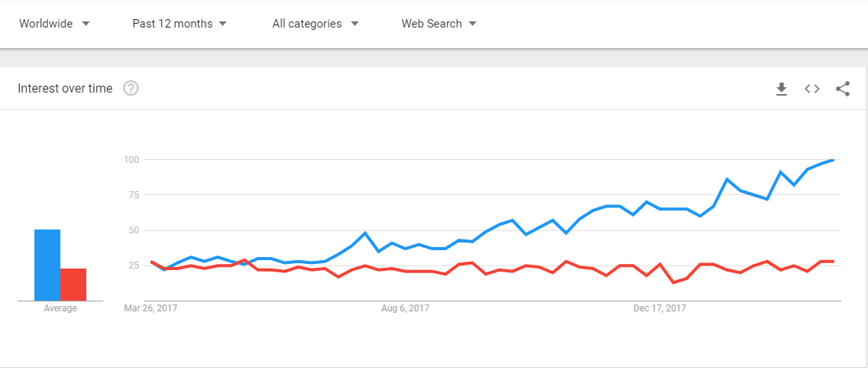Viewport: 868px width, 368px height.
Task: Click the red line's rightmost end point
Action: coord(833,262)
